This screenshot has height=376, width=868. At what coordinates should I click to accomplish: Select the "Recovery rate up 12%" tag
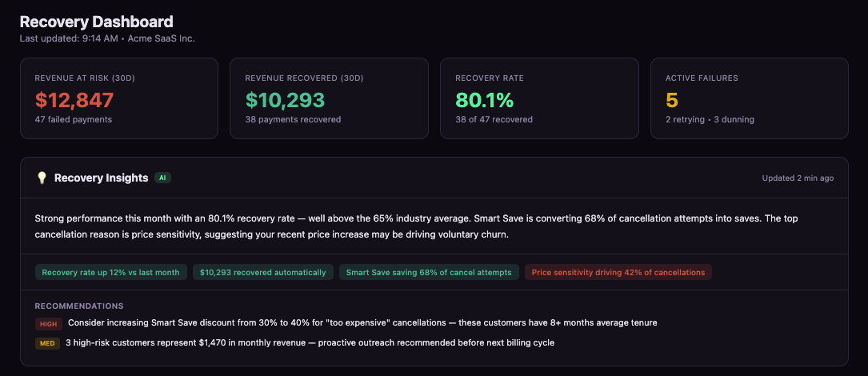(110, 273)
